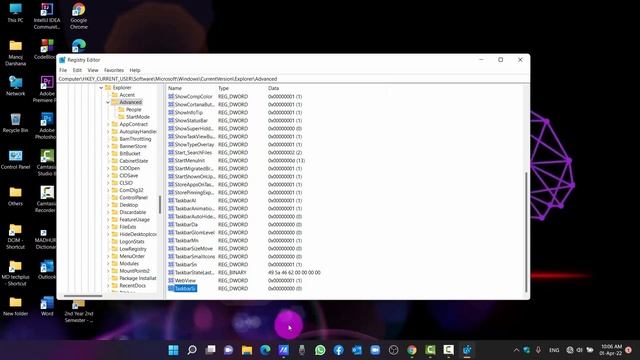
Task: Open Chrome from the taskbar
Action: point(412,350)
